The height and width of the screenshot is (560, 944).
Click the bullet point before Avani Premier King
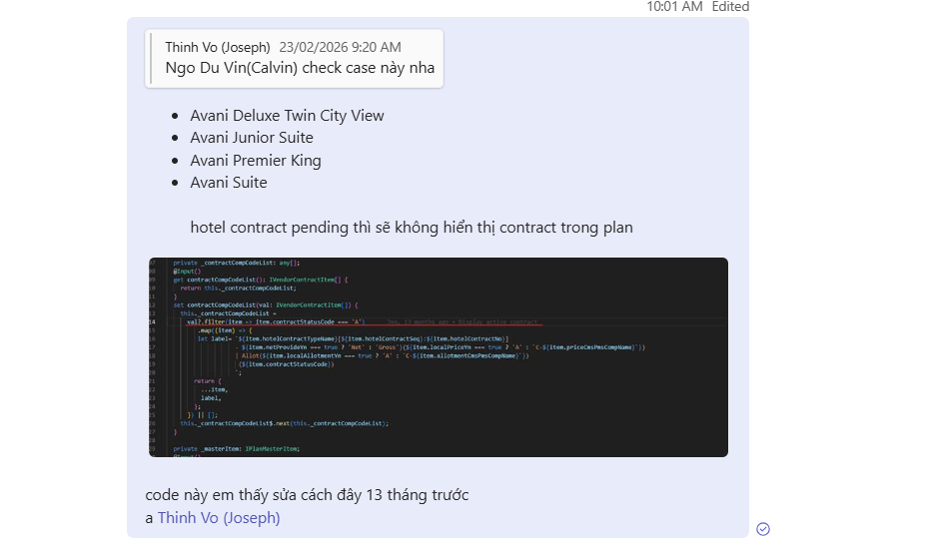175,161
